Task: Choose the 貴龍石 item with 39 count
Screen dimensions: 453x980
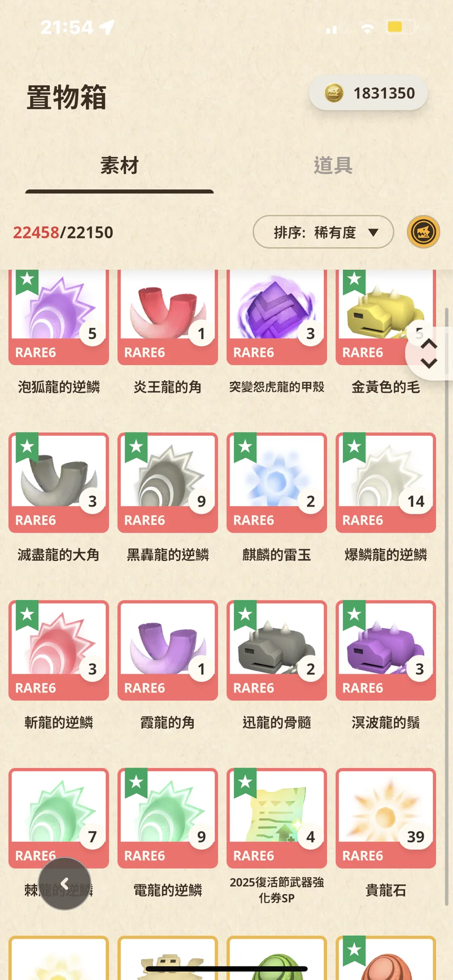Action: [x=386, y=818]
